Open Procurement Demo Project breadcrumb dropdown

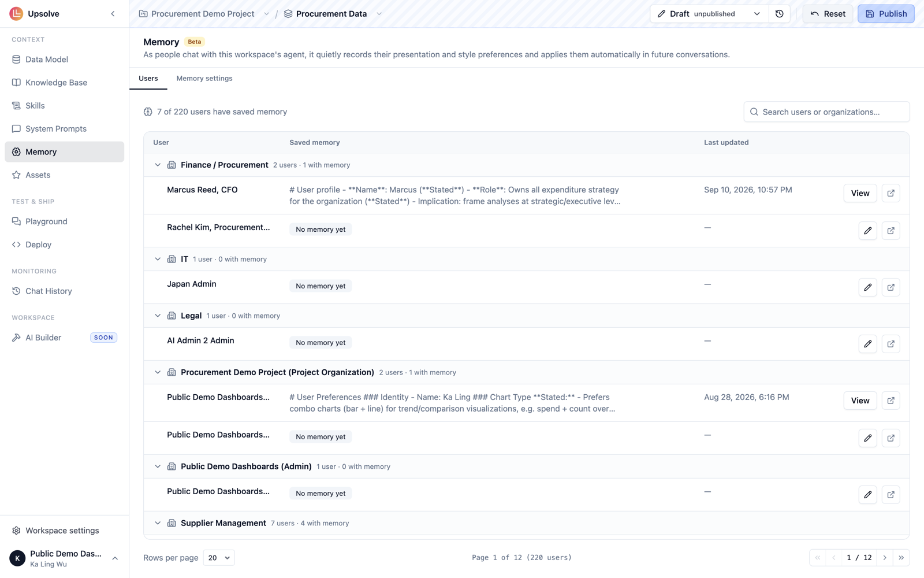click(266, 14)
